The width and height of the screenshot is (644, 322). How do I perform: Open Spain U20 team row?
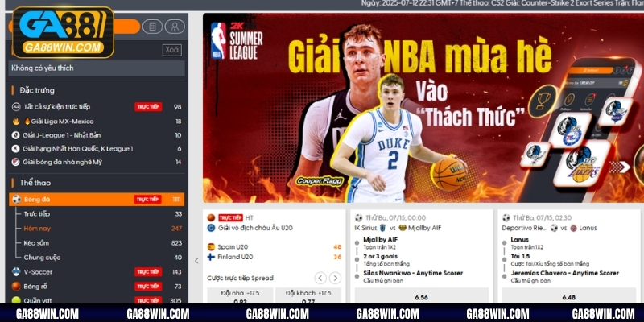point(275,247)
